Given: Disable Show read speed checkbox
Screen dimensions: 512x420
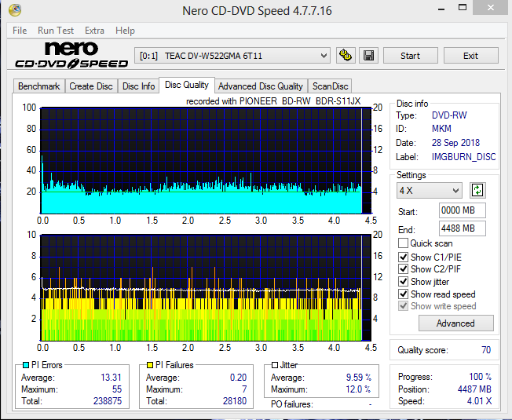Looking at the screenshot, I should 404,294.
